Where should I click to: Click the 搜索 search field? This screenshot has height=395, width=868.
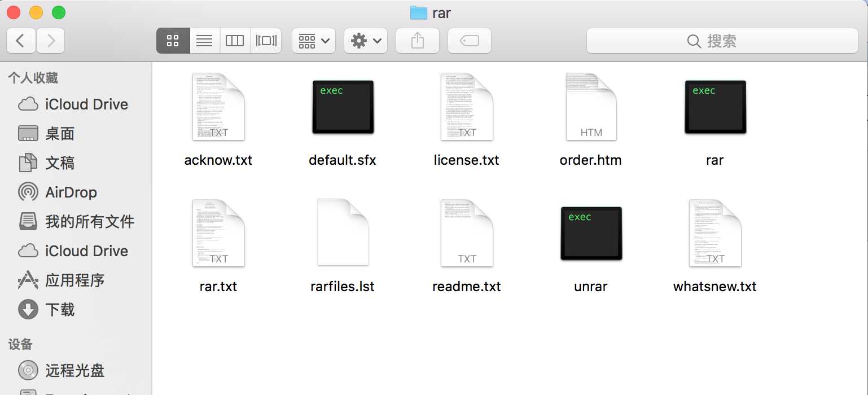click(722, 41)
